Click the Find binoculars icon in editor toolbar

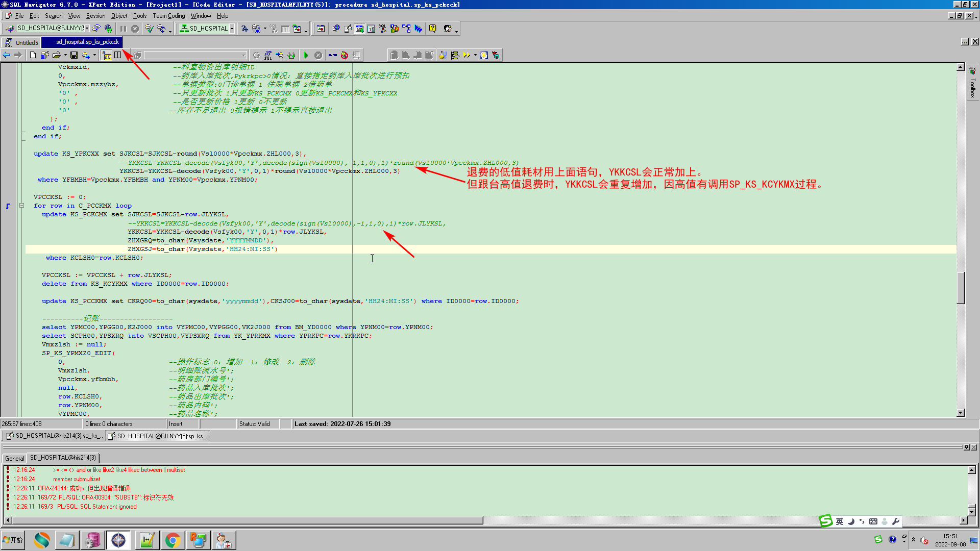pyautogui.click(x=332, y=55)
